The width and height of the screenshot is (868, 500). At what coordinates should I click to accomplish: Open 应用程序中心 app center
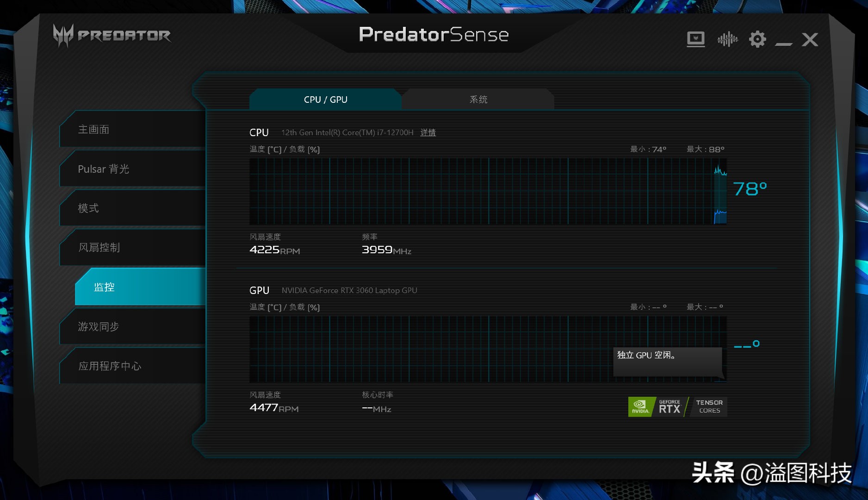(x=132, y=366)
